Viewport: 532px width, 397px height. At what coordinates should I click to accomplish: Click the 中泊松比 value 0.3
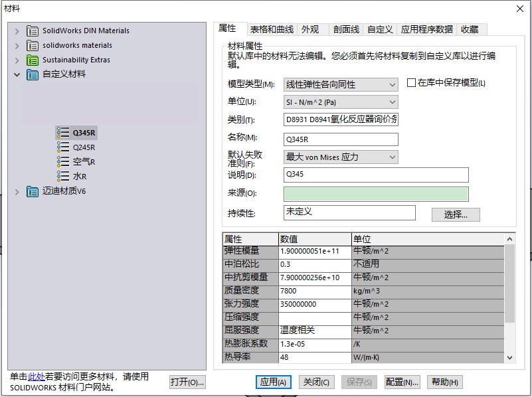[x=315, y=264]
